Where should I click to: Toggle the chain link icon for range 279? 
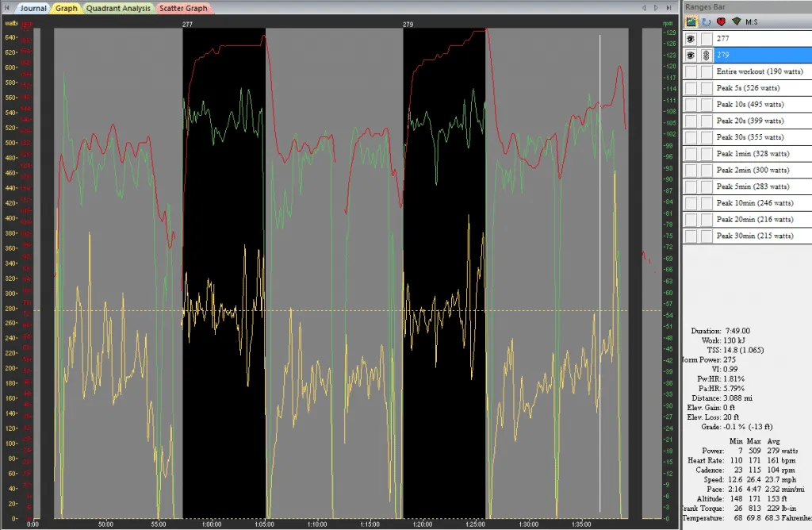pos(706,56)
